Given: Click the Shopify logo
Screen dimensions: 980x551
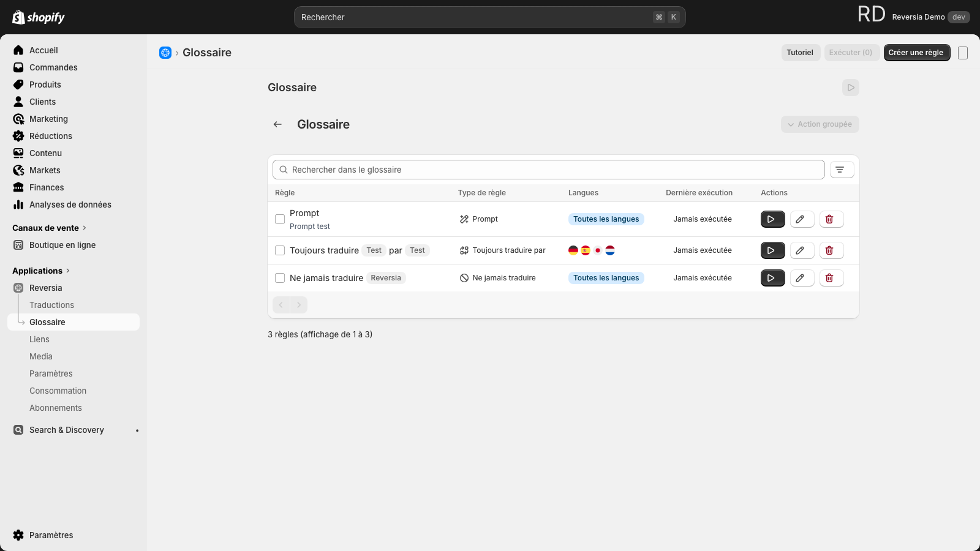Looking at the screenshot, I should pos(39,17).
